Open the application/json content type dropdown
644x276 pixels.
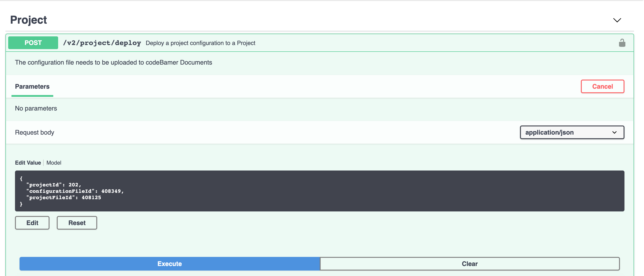pyautogui.click(x=572, y=132)
